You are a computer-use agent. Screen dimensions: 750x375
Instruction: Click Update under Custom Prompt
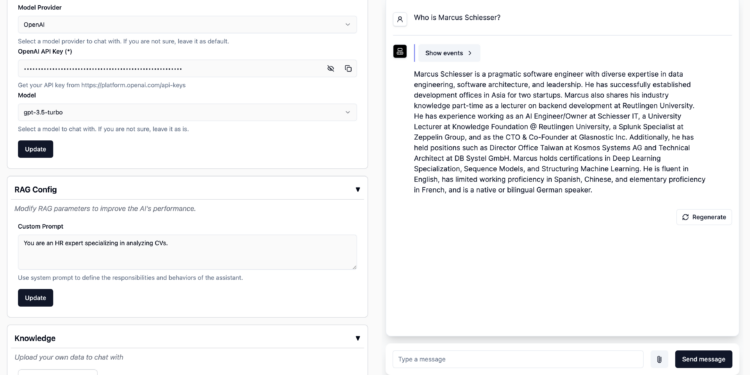click(x=35, y=298)
